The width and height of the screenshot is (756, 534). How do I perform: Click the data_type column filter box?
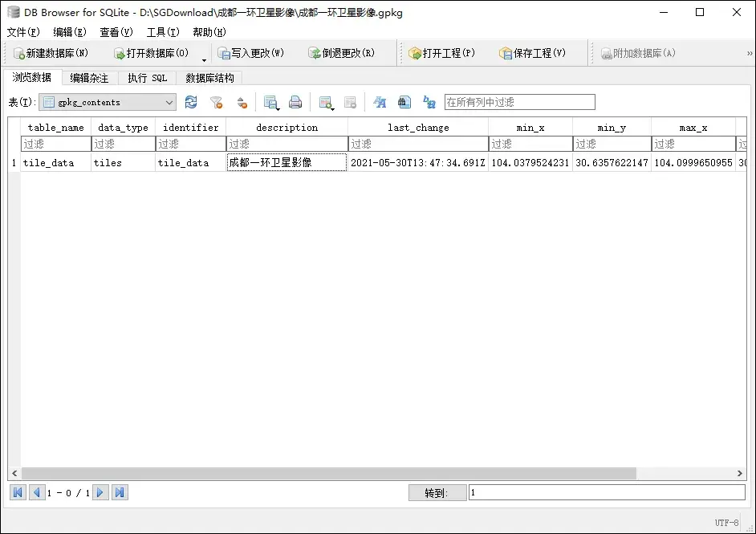pyautogui.click(x=123, y=144)
